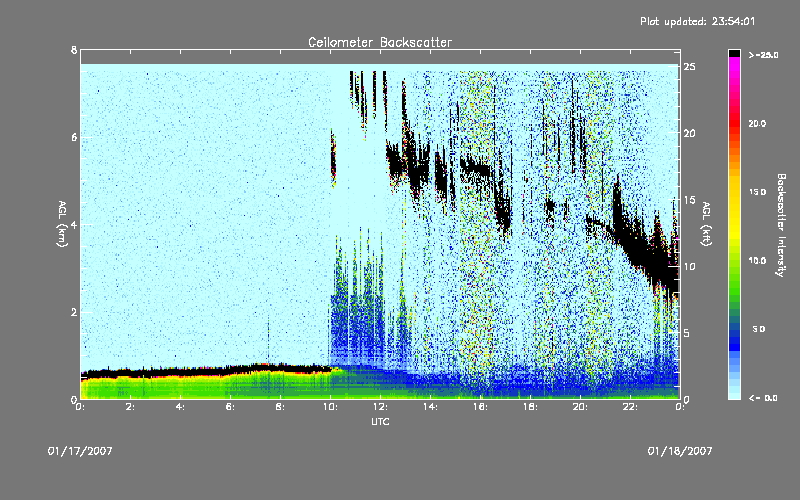The width and height of the screenshot is (800, 500).
Task: Click the "4:" UTC hour tick
Action: click(180, 407)
